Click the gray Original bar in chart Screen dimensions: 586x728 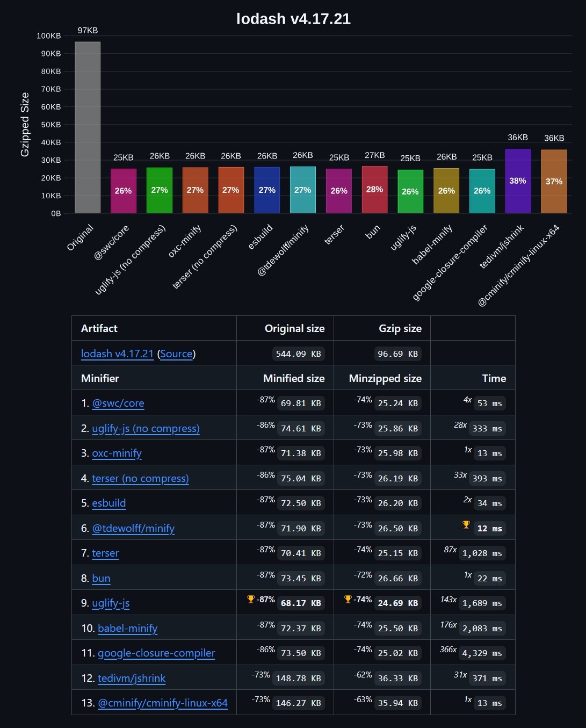tap(88, 127)
